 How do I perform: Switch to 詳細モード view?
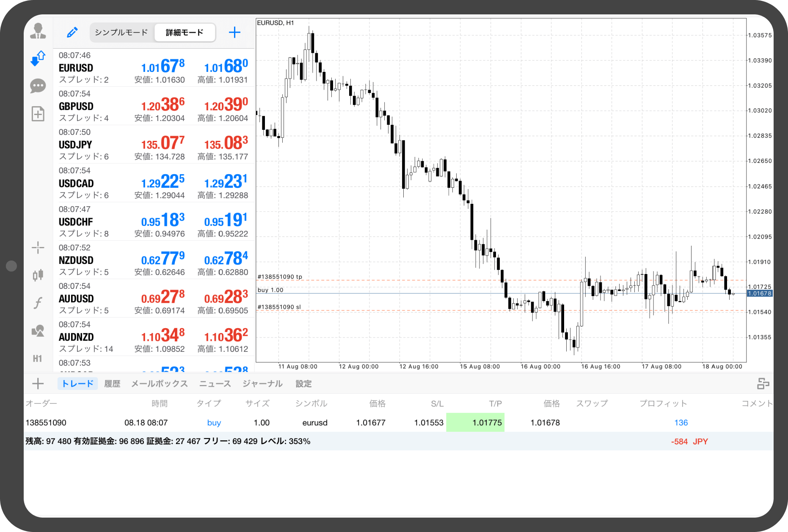[x=185, y=33]
